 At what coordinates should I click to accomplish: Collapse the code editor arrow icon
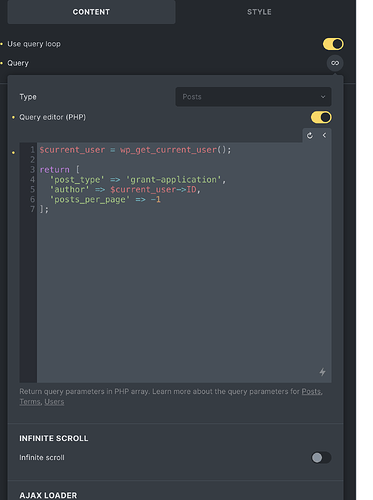pyautogui.click(x=324, y=135)
